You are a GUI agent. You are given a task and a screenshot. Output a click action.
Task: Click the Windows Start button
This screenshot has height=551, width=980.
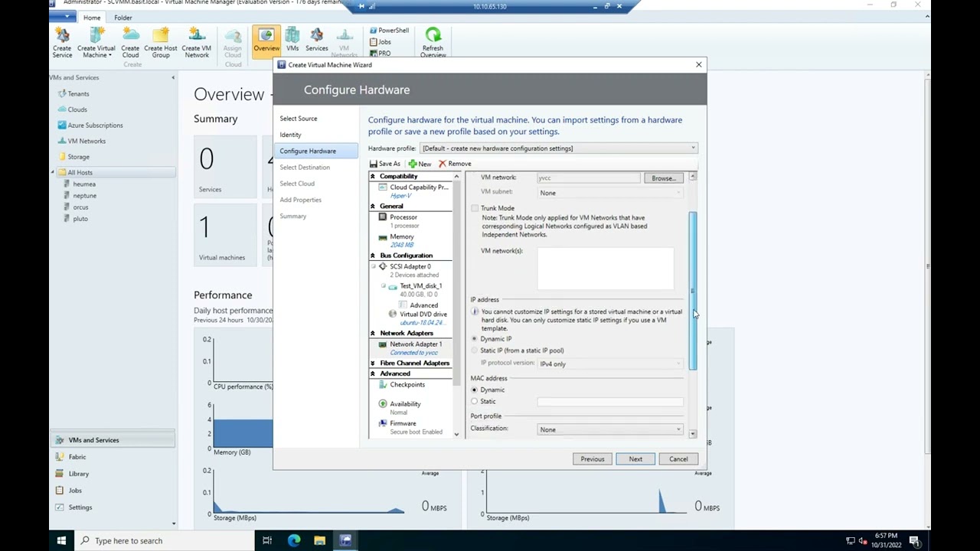coord(61,540)
